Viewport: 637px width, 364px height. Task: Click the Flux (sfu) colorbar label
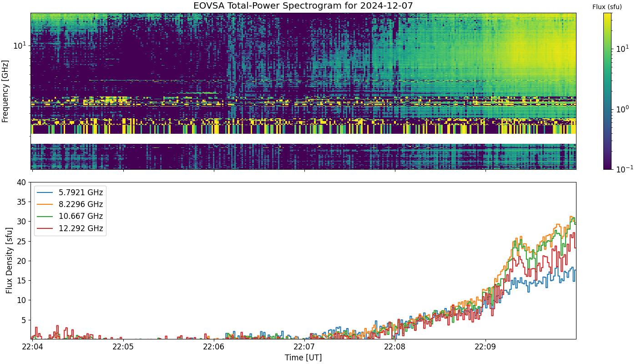coord(607,7)
